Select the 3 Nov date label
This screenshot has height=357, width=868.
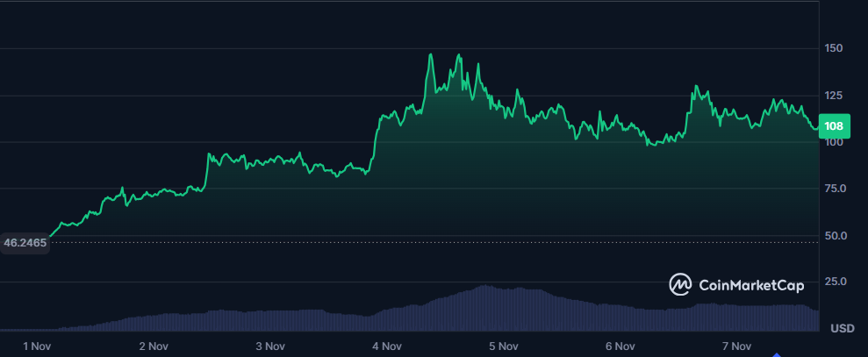tap(270, 346)
